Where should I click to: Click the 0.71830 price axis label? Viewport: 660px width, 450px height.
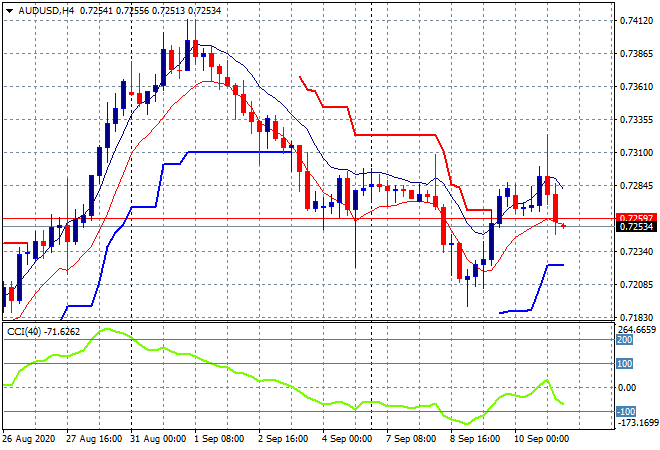point(634,317)
